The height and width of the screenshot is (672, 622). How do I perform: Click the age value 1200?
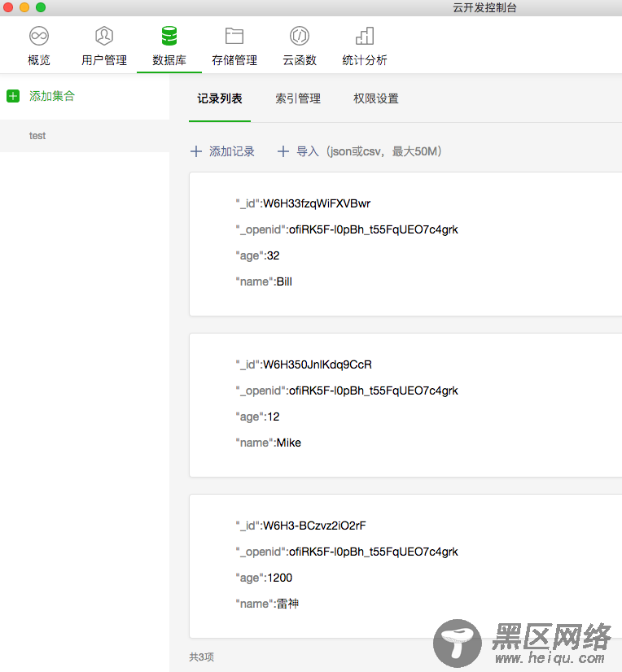[280, 578]
